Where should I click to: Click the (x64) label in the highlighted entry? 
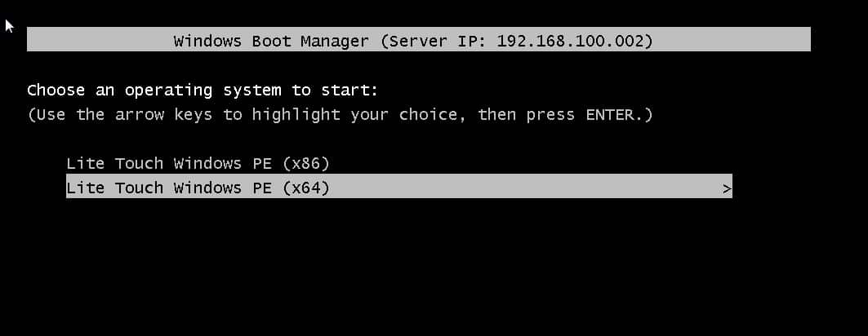point(306,188)
